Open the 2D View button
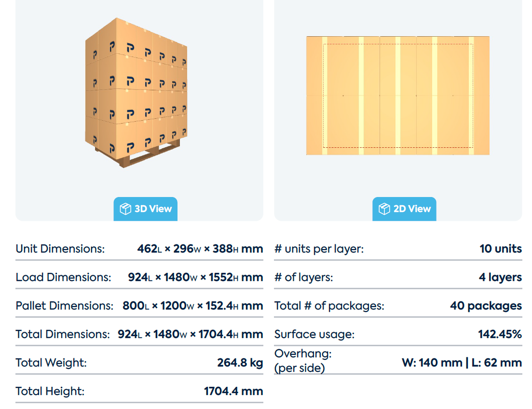 404,209
